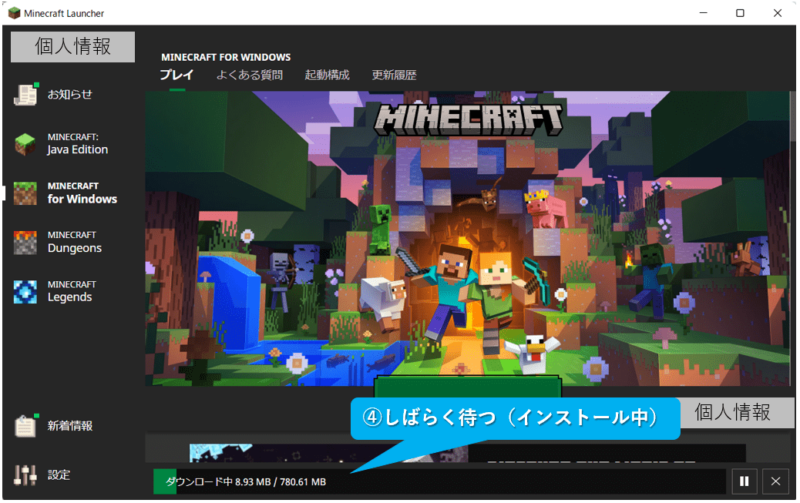Select the Minecraft for Windows dirt block icon

(25, 193)
